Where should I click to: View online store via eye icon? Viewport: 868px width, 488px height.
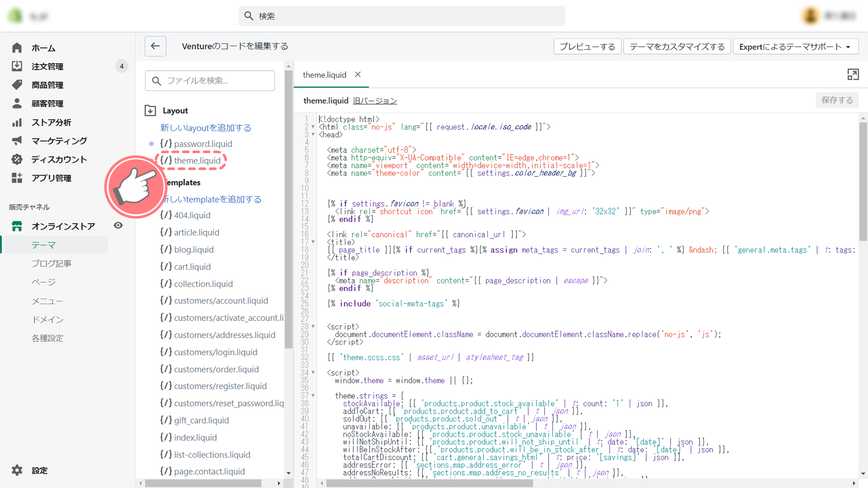pyautogui.click(x=118, y=226)
